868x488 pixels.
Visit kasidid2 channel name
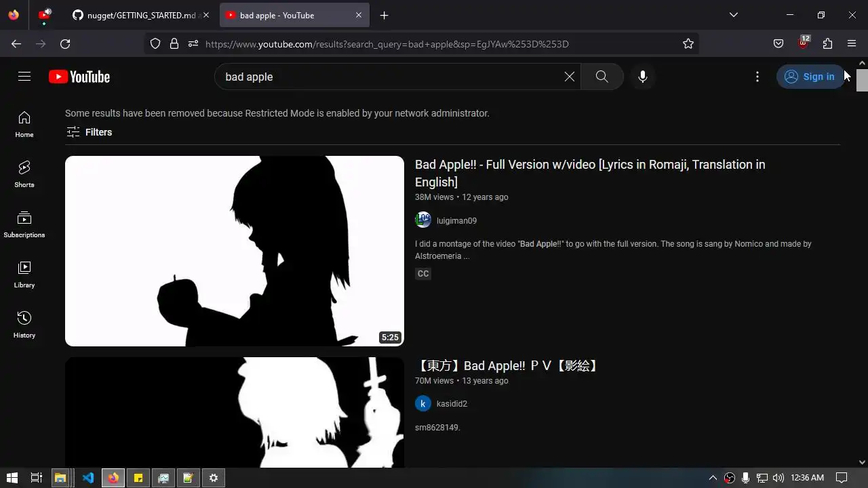click(452, 403)
